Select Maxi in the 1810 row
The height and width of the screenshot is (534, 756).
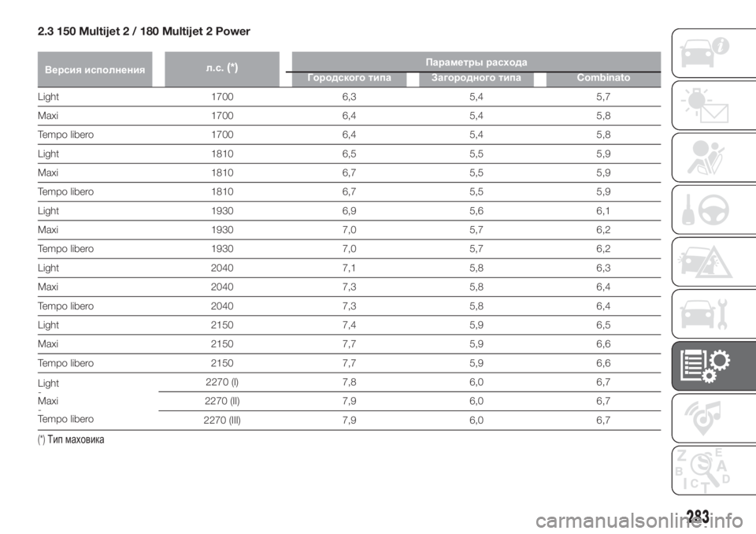[x=48, y=172]
